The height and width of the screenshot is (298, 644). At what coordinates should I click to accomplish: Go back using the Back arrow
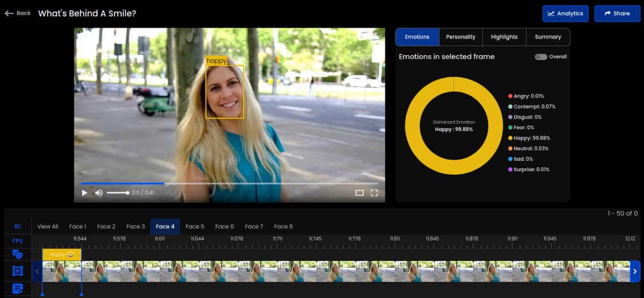[18, 13]
